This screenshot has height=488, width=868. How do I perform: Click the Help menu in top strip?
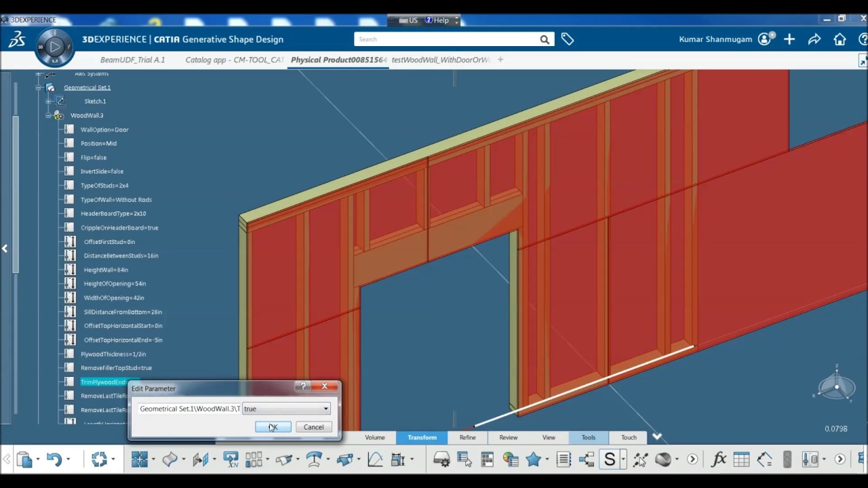(x=437, y=20)
